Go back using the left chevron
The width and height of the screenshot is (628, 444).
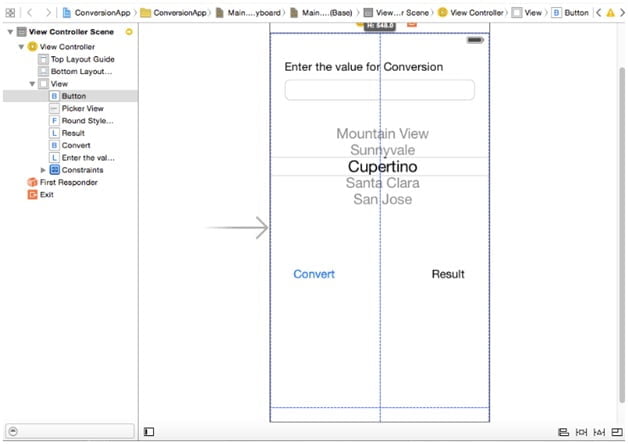point(30,13)
